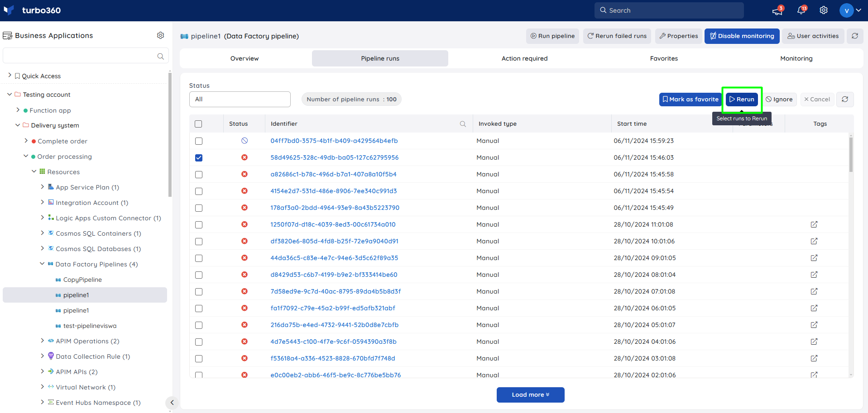Tick the checkbox for run 4154e2d7-531d-486e-8906-7ee340c991d3
868x413 pixels.
pos(199,191)
